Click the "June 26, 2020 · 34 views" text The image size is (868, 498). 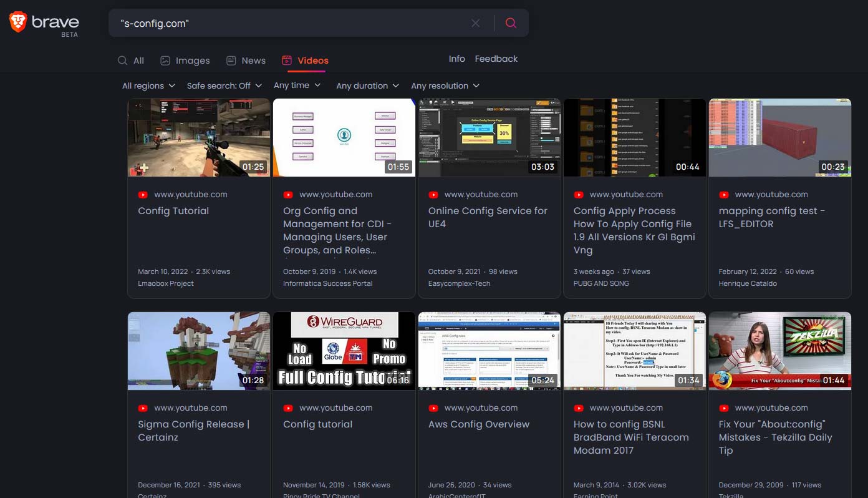470,485
